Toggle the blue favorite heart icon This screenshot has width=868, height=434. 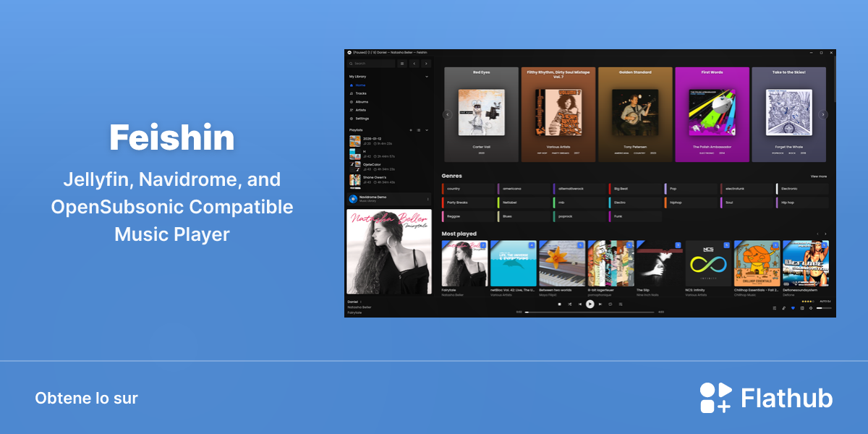click(793, 308)
